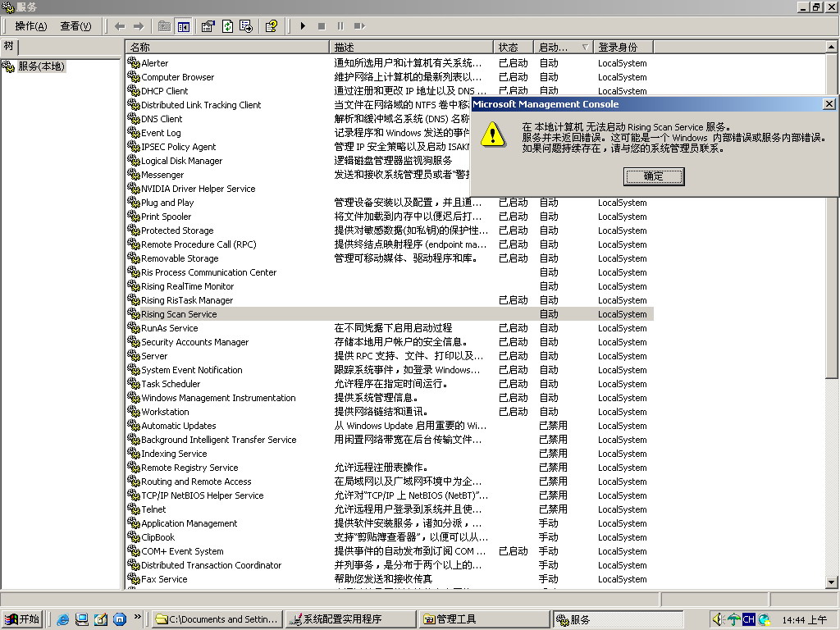Open the 操作(A) menu
The height and width of the screenshot is (630, 840).
click(30, 26)
